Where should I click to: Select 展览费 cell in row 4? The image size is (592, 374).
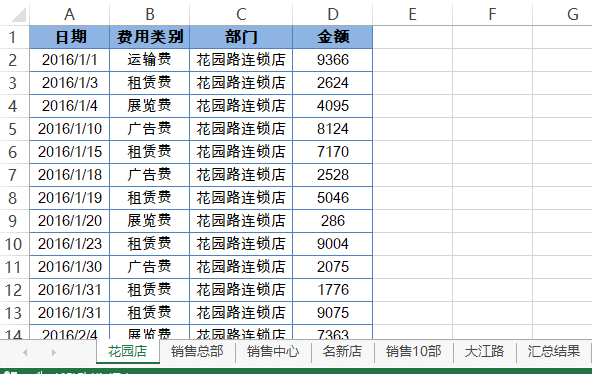tap(150, 106)
